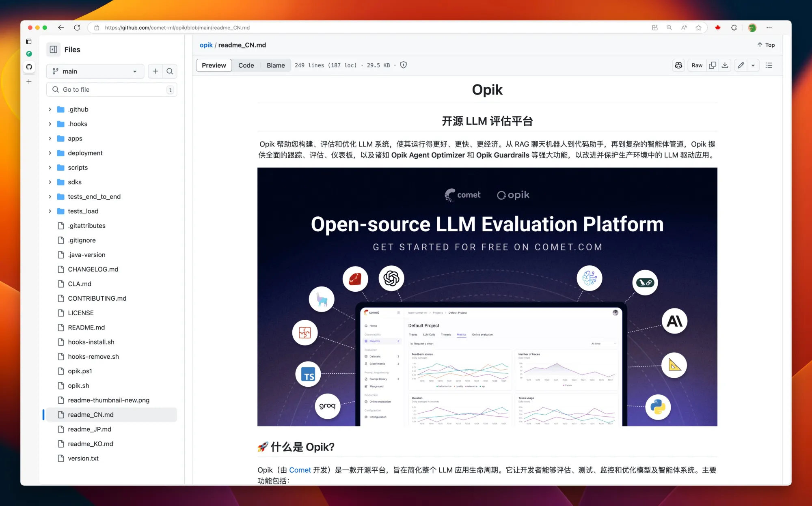Download the raw file icon
812x506 pixels.
[x=725, y=65]
